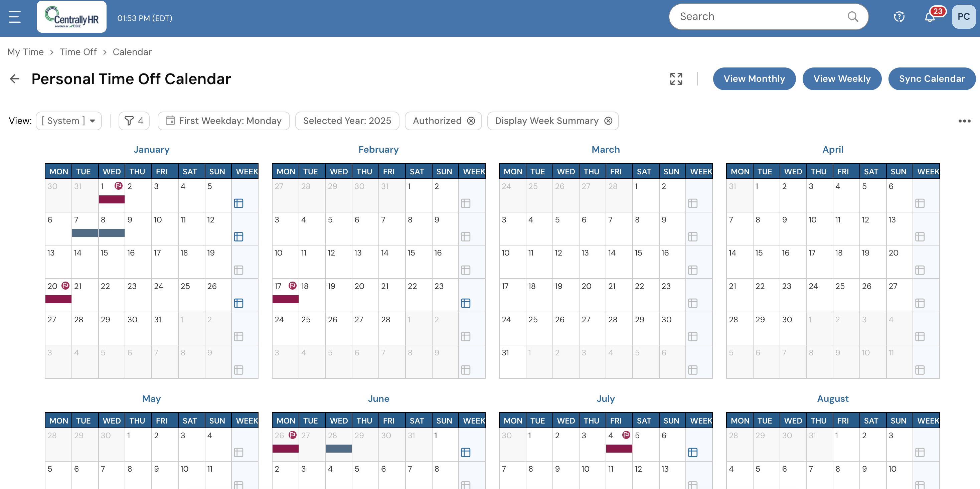Click the Sync Calendar button
Image resolution: width=980 pixels, height=489 pixels.
click(932, 79)
